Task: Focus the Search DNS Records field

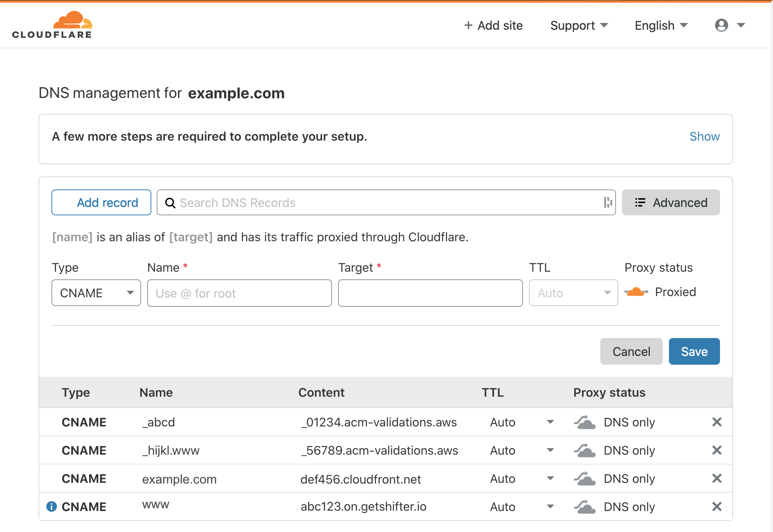Action: tap(386, 202)
